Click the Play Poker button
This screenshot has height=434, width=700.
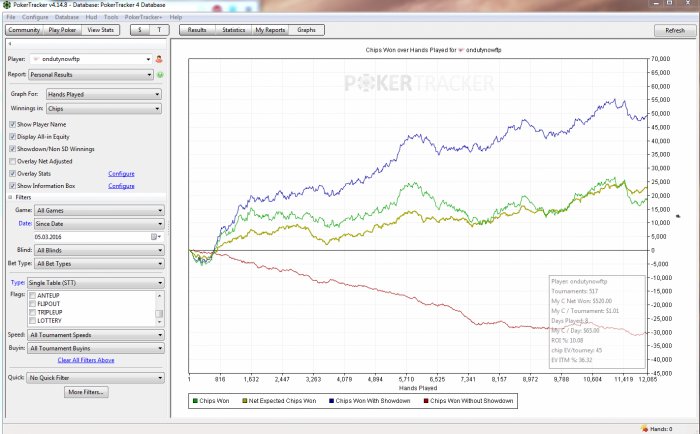pos(62,30)
